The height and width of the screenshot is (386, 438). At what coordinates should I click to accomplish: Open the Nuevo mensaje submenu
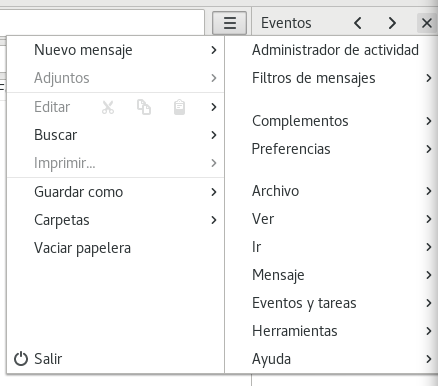115,50
